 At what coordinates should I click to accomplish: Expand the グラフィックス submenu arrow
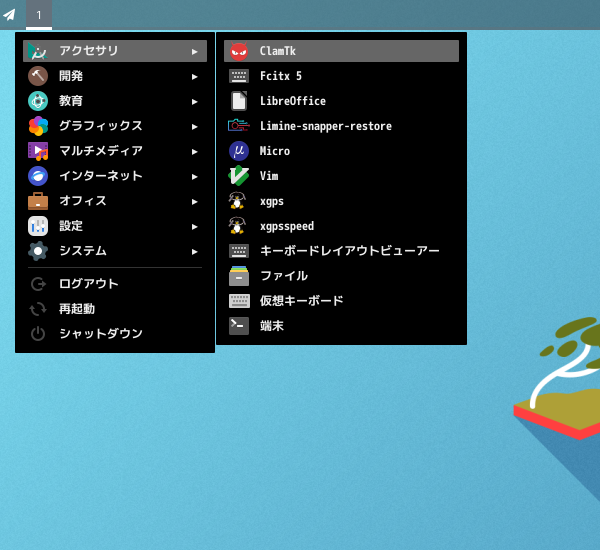(x=194, y=127)
